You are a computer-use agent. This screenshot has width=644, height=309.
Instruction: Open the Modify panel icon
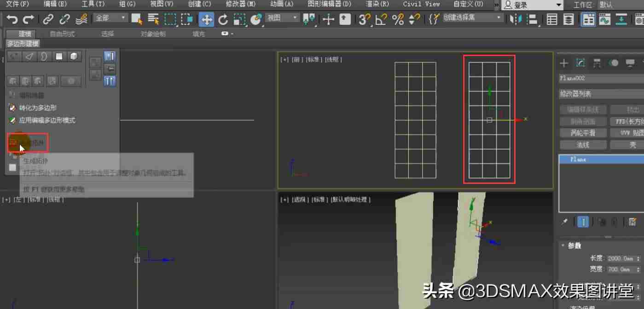coord(580,63)
